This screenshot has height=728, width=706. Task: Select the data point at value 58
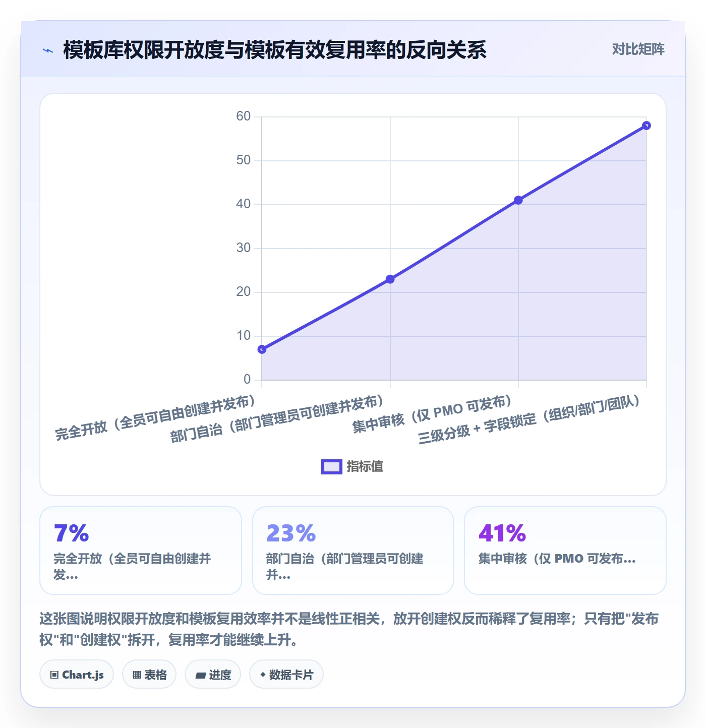point(646,126)
